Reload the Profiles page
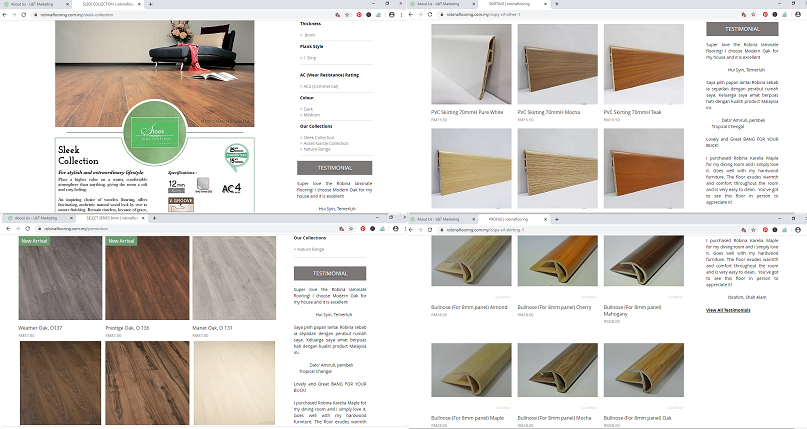The width and height of the screenshot is (807, 429). [x=430, y=229]
